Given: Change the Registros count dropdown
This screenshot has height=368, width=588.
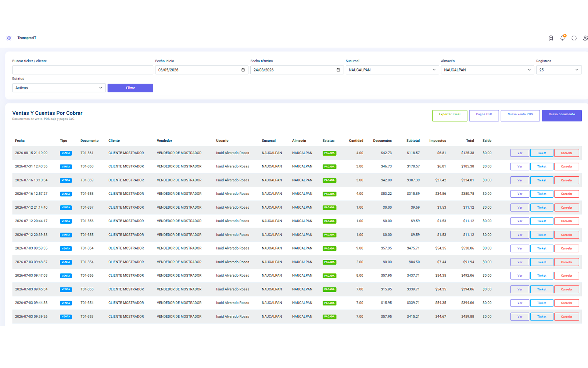Looking at the screenshot, I should [559, 70].
